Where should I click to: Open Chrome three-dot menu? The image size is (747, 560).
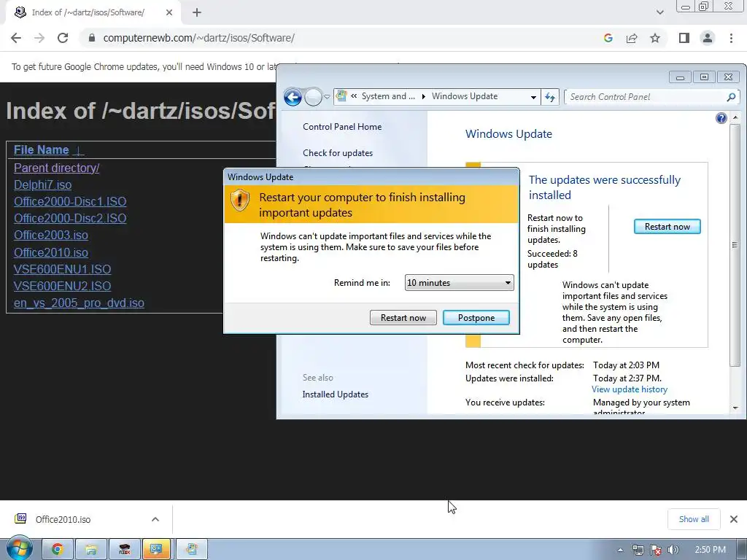(x=731, y=38)
